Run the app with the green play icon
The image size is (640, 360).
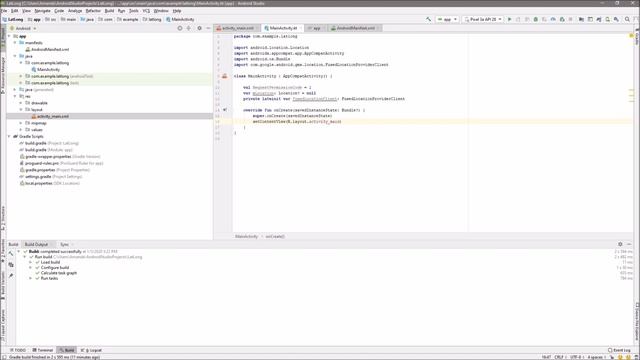click(x=509, y=19)
